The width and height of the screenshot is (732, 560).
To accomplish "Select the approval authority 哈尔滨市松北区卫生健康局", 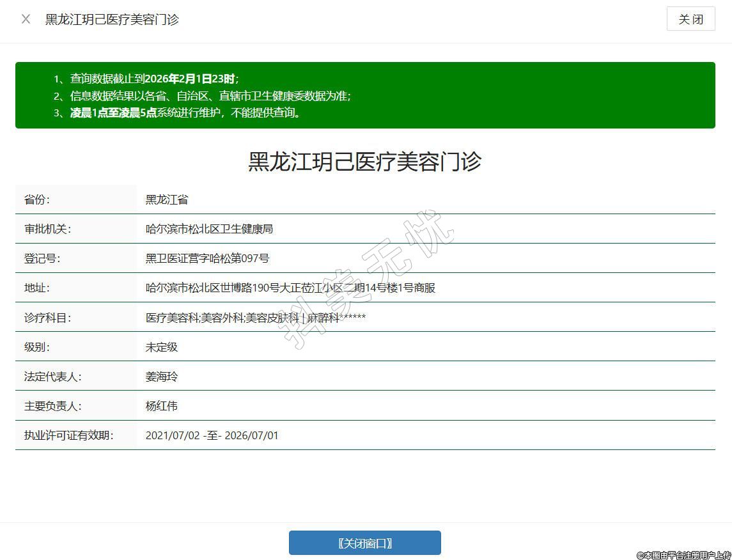I will click(x=209, y=229).
